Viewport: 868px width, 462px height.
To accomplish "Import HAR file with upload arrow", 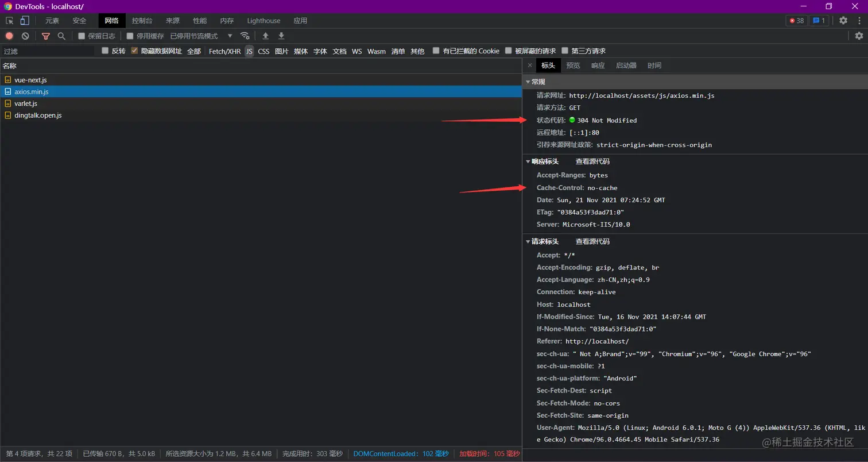I will pyautogui.click(x=265, y=36).
